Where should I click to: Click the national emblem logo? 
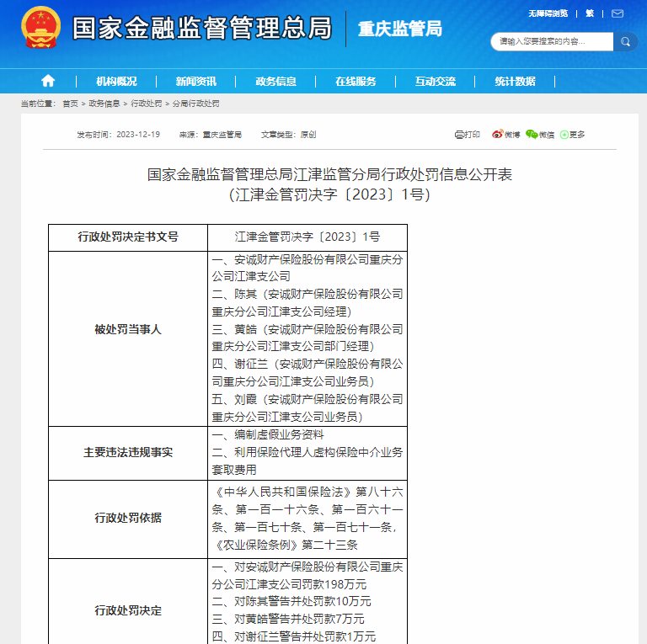pos(40,27)
